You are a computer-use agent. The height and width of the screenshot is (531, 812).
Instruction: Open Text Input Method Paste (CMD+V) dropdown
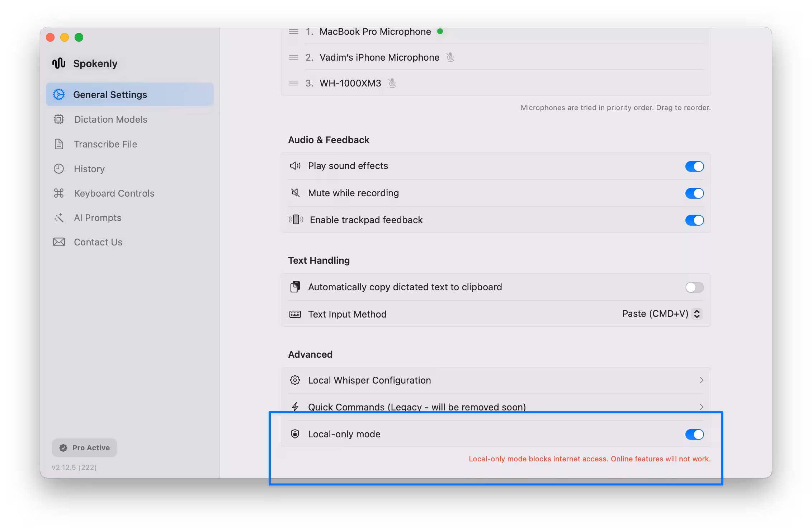(662, 314)
